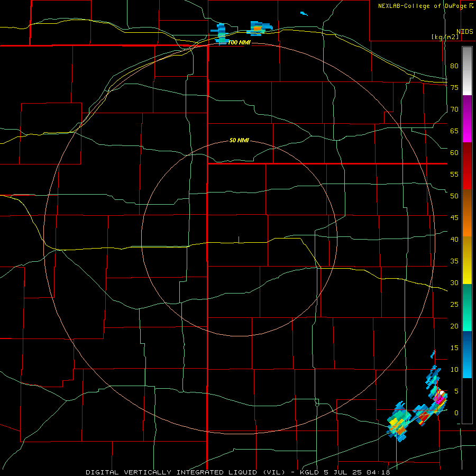The width and height of the screenshot is (476, 476).
Task: Pick the orange-brown segment of the color bar
Action: click(467, 213)
